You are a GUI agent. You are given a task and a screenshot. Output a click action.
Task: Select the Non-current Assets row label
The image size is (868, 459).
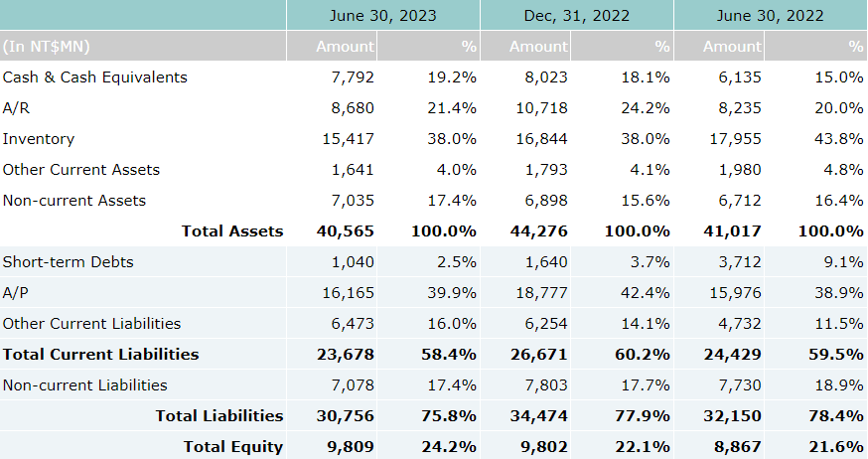click(x=74, y=201)
